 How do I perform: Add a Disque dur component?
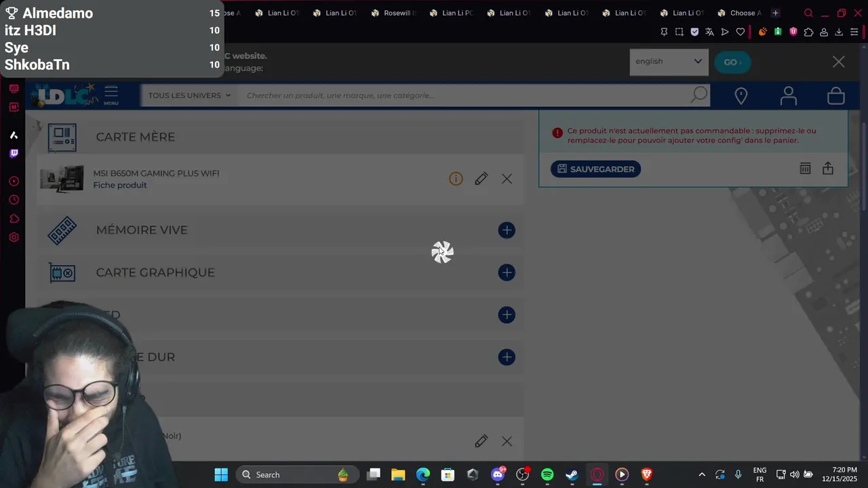tap(507, 357)
